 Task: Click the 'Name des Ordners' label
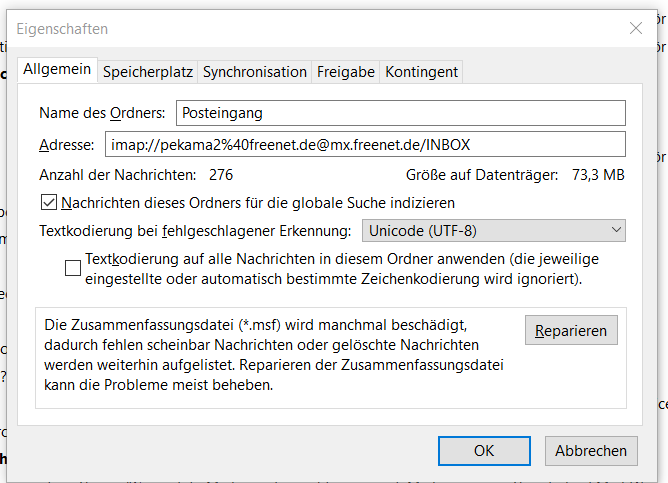[102, 113]
